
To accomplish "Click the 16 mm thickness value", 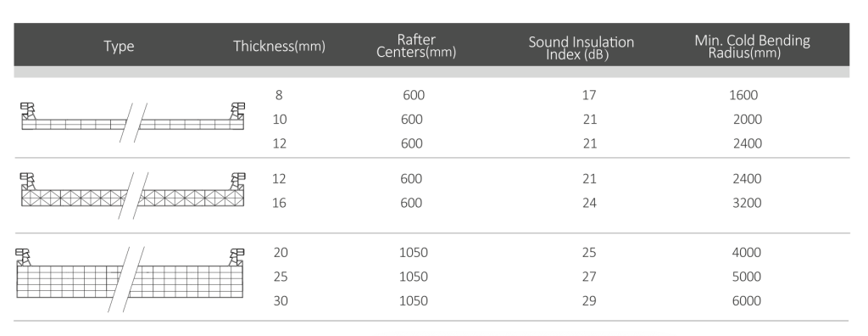I will [x=279, y=203].
